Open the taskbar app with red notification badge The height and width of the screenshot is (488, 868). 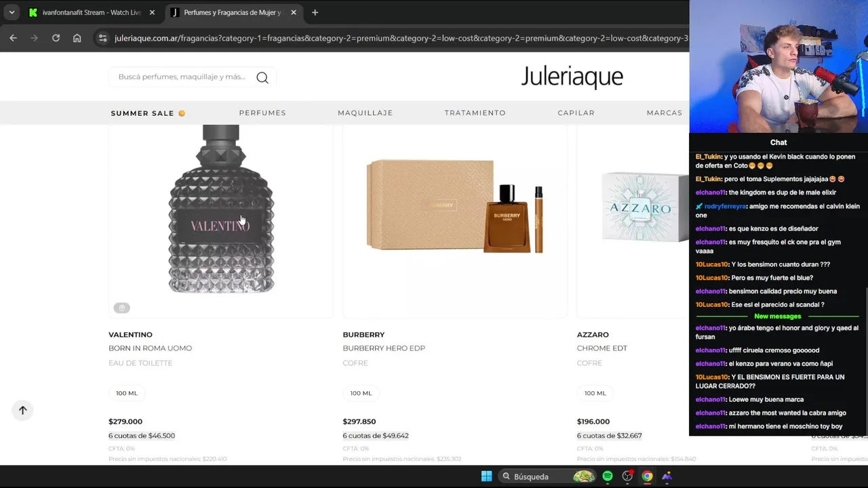[x=628, y=476]
